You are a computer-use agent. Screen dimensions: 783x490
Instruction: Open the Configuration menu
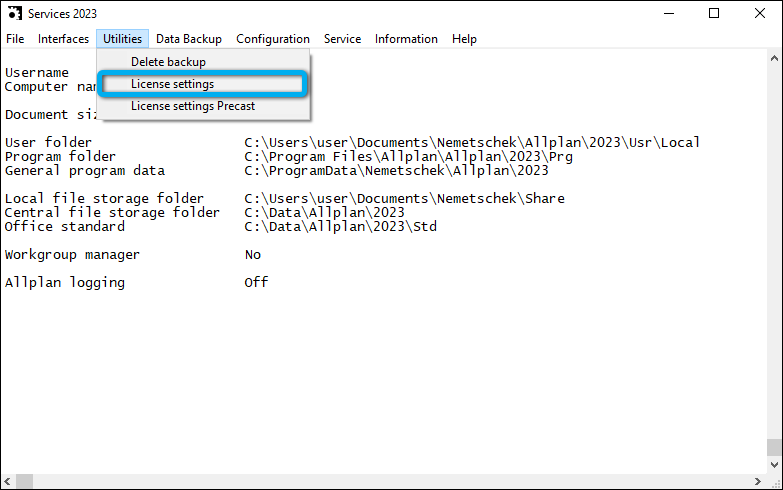(x=273, y=39)
